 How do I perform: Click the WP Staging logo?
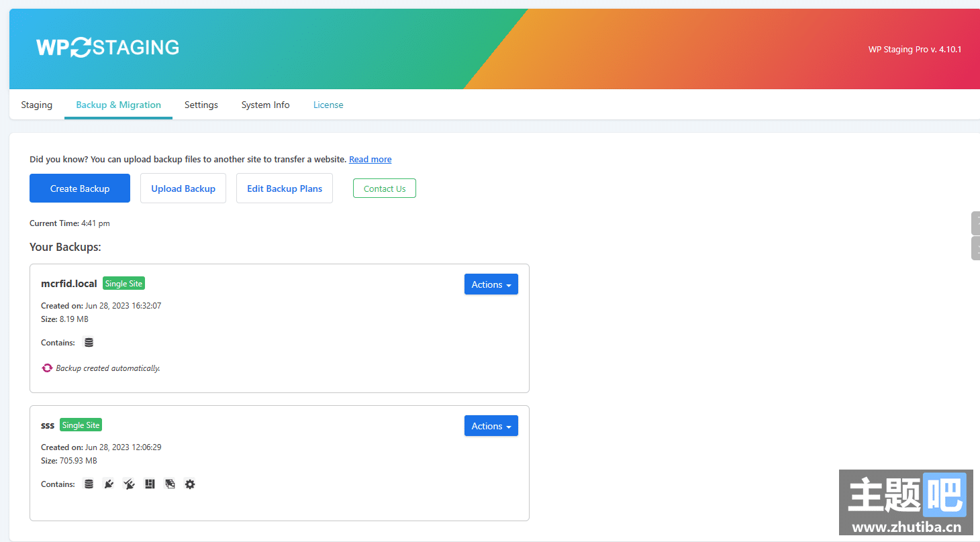(107, 47)
